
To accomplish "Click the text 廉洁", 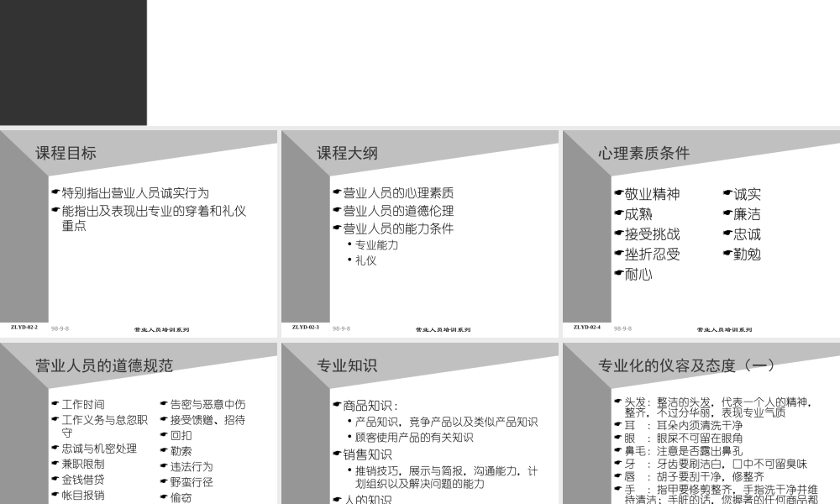I will coord(747,214).
